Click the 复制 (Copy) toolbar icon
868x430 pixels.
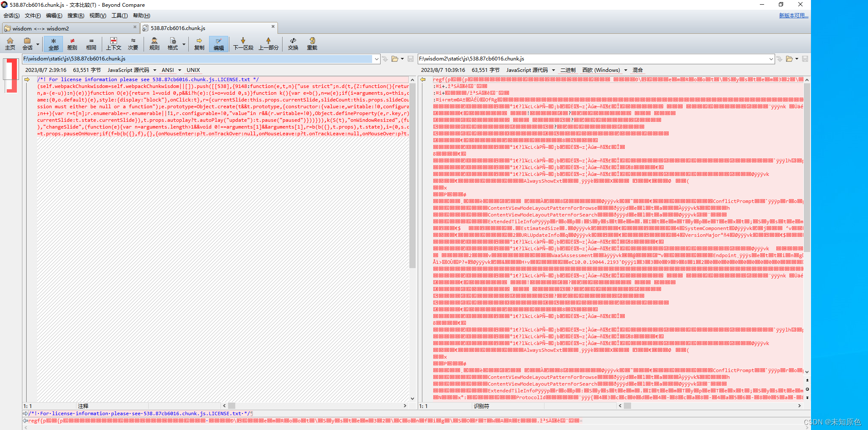pyautogui.click(x=199, y=44)
